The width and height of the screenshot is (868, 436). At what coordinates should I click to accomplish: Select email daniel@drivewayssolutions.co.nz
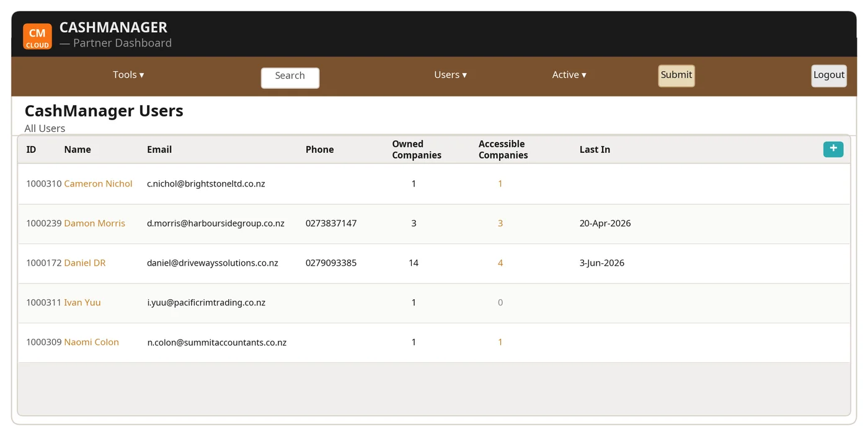pyautogui.click(x=213, y=263)
